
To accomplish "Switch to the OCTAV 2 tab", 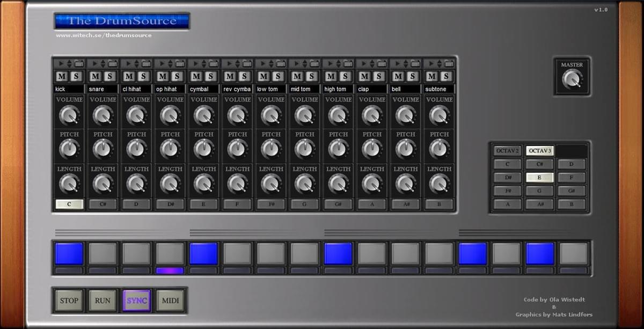I will pos(508,151).
